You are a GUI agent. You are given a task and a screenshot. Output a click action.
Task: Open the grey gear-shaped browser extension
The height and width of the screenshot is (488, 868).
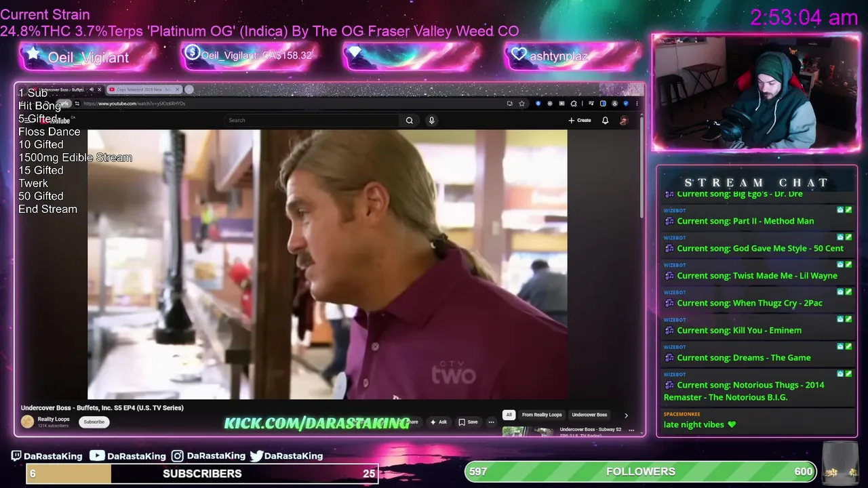click(x=550, y=104)
